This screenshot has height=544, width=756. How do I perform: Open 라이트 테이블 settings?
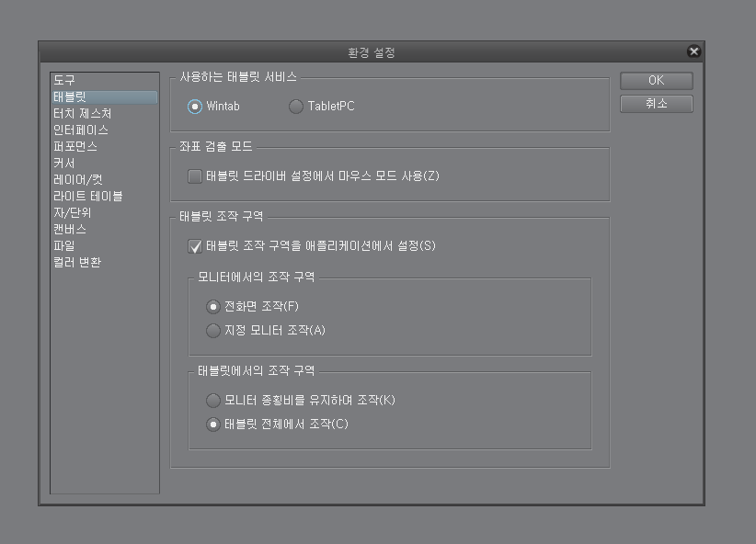point(105,196)
